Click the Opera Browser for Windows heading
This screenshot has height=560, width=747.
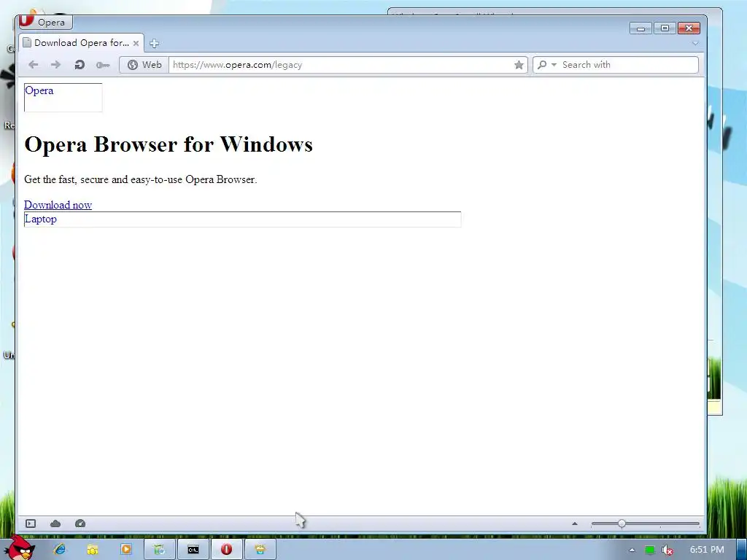(x=169, y=144)
